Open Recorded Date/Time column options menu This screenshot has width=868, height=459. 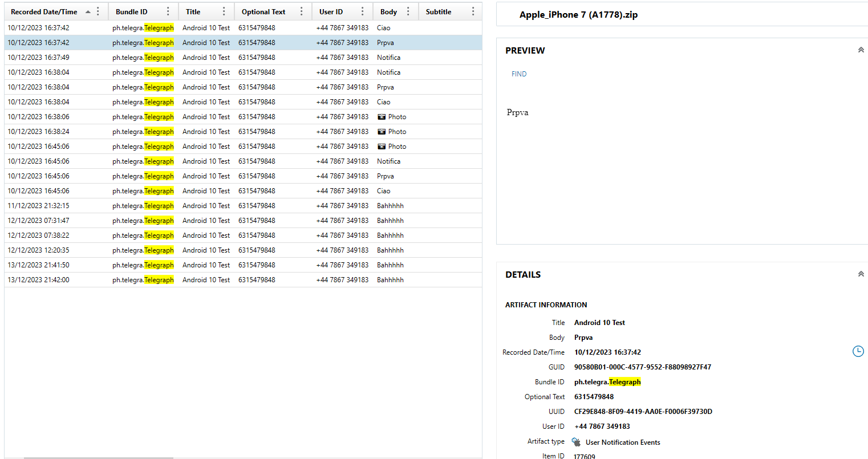(x=98, y=11)
